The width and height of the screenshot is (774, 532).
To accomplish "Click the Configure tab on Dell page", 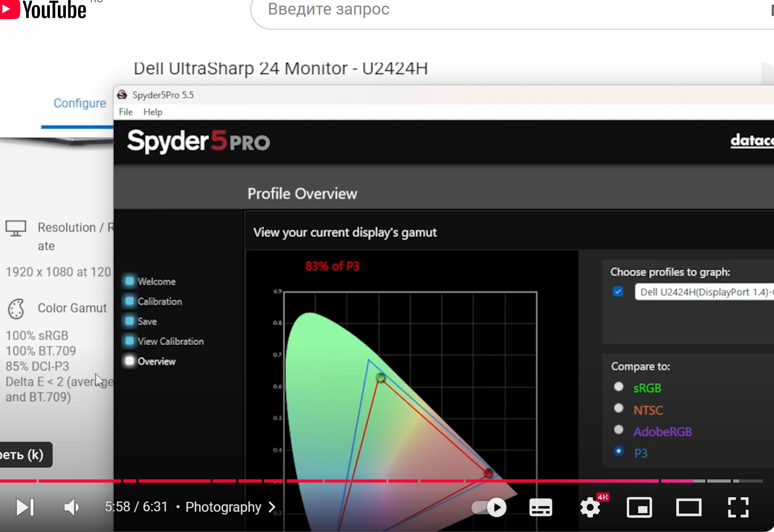I will 79,103.
